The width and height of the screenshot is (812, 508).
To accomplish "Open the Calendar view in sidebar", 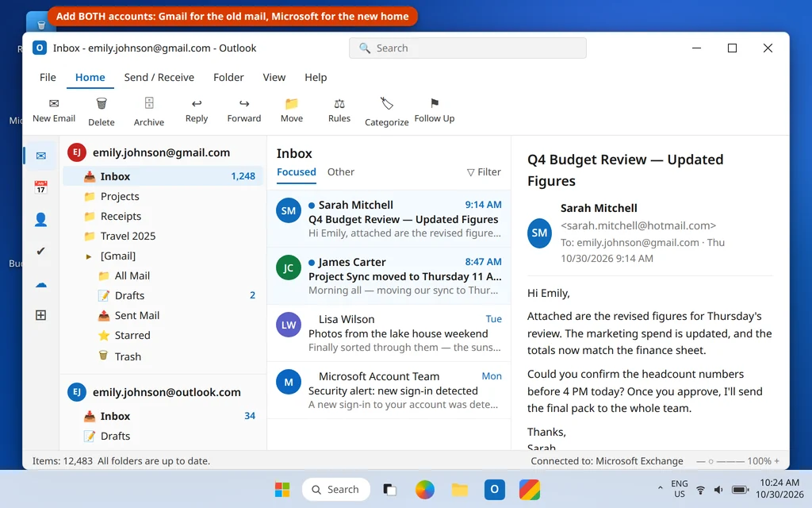I will pyautogui.click(x=41, y=187).
